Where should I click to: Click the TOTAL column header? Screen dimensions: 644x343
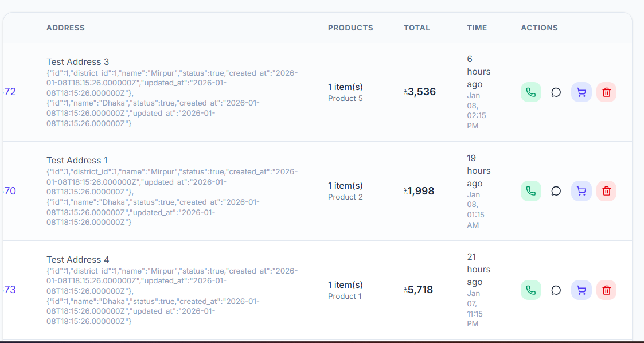coord(416,28)
